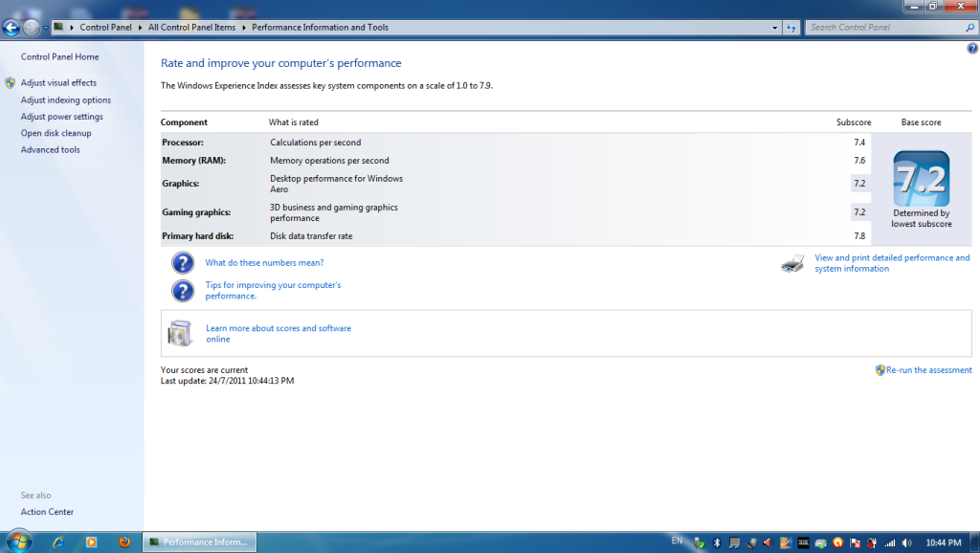
Task: Open 'What do these numbers mean?' link
Action: pos(264,263)
